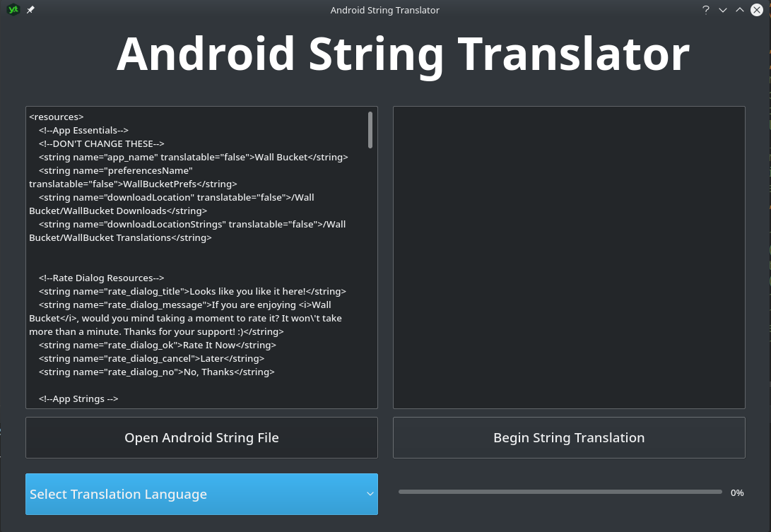
Task: Open the Select Translation Language dropdown
Action: [x=201, y=494]
